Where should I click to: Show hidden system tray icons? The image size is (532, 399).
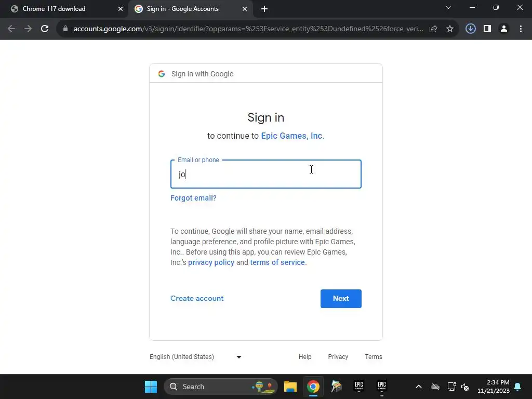point(419,387)
